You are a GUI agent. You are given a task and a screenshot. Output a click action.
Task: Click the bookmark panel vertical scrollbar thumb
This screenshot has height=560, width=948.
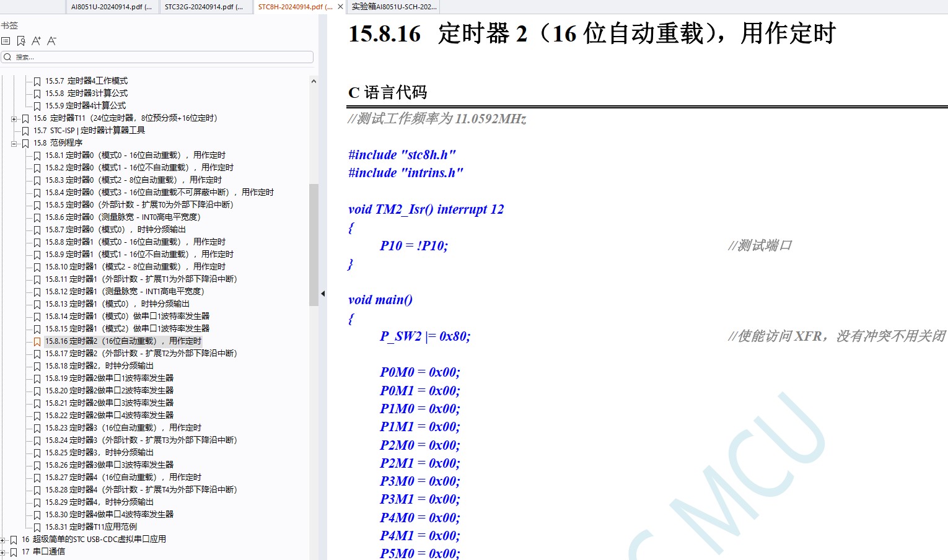pyautogui.click(x=314, y=245)
